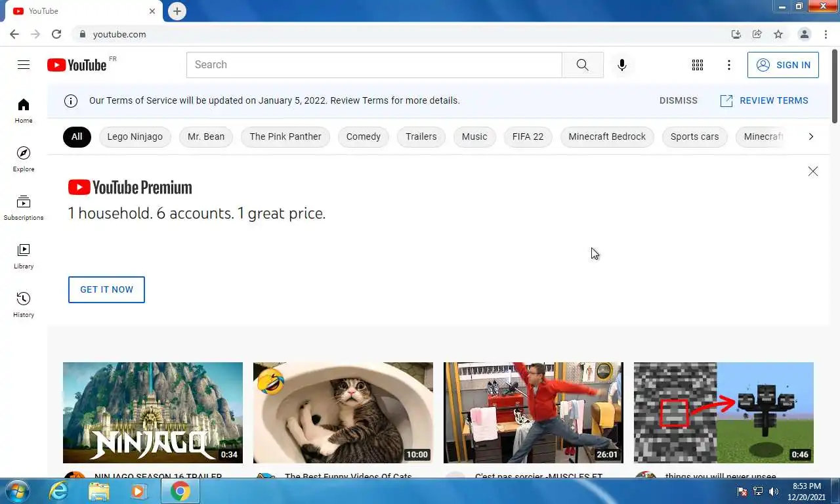Open the YouTube apps grid icon
The image size is (840, 504).
coord(698,65)
